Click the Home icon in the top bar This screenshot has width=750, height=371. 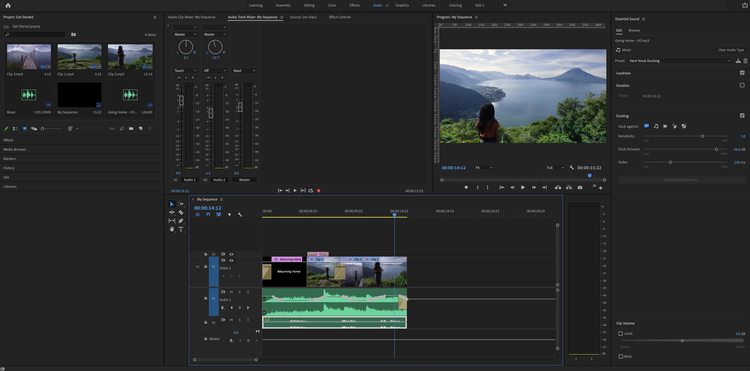tap(7, 5)
